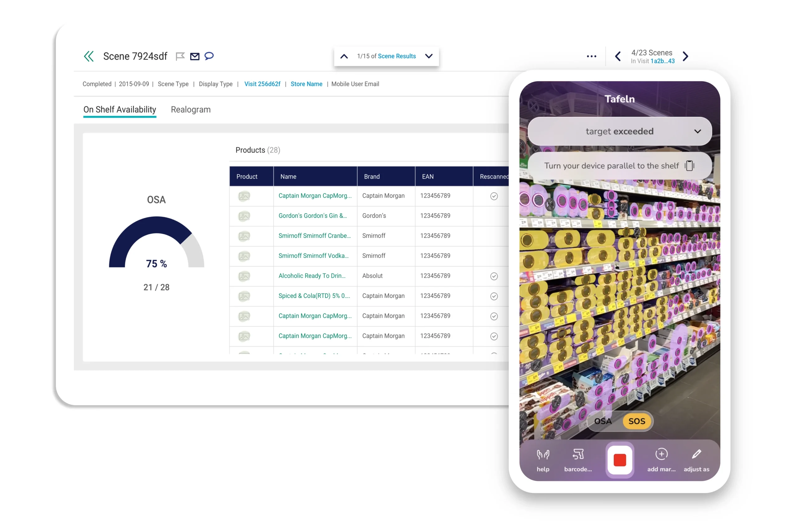798x532 pixels.
Task: Toggle rescanned check for Alcoholic Ready To Drink row
Action: tap(494, 276)
